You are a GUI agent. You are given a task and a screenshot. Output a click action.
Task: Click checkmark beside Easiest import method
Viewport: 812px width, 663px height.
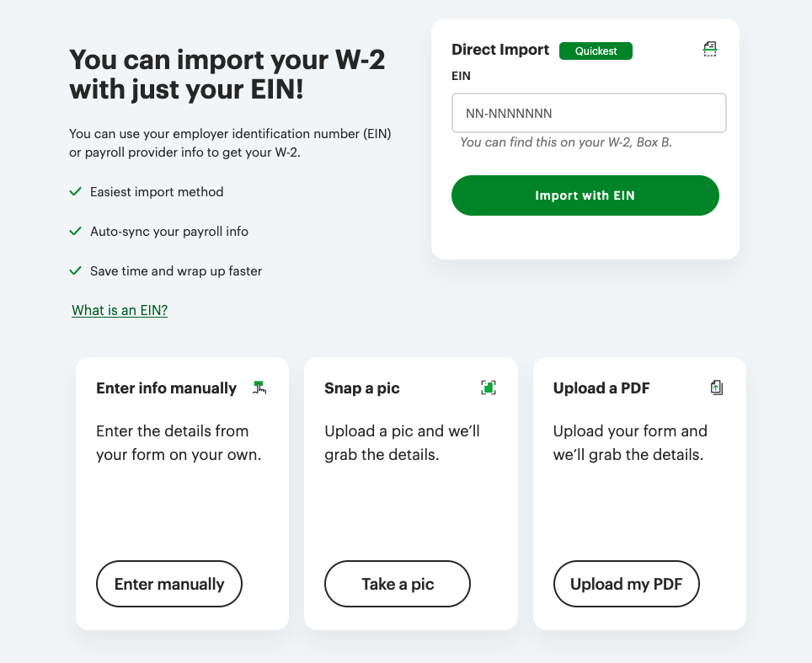[x=75, y=192]
